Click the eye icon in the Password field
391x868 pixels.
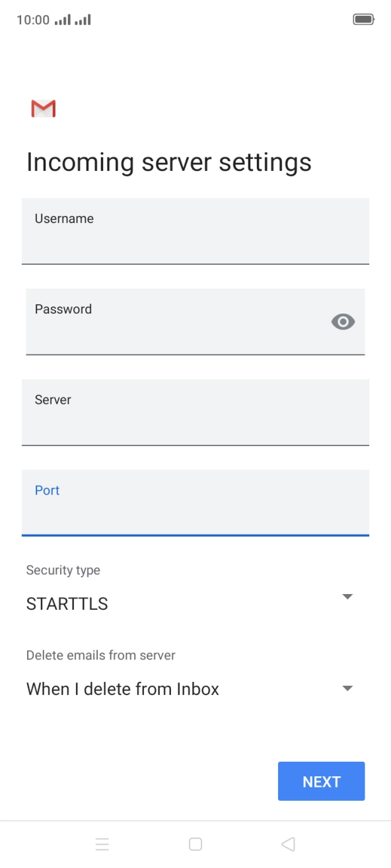(x=343, y=321)
